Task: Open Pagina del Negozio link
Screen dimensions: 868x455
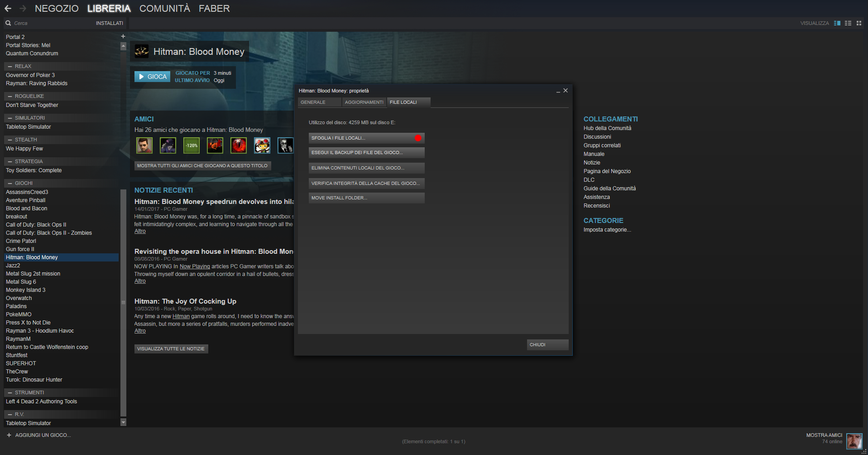Action: [x=607, y=171]
